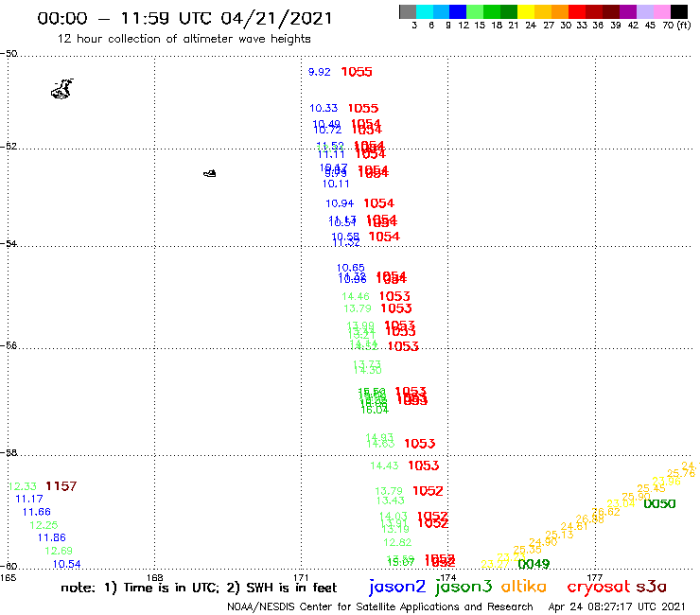Screen dimensions: 700x615
Task: Click the latitude axis label -58
Action: click(9, 452)
